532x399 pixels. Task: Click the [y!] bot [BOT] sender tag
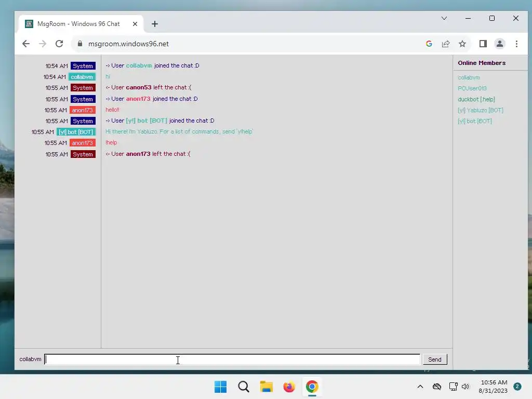pos(76,132)
